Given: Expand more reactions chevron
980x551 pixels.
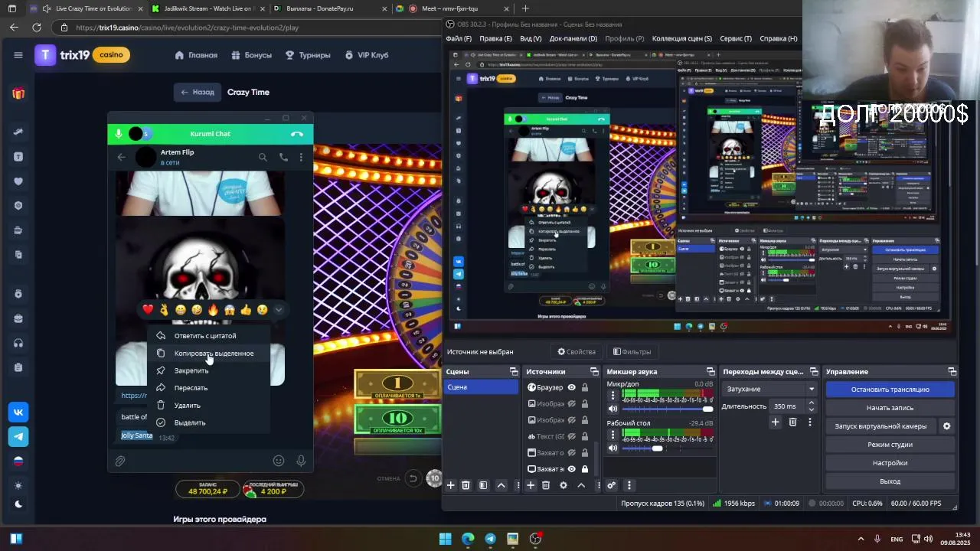Looking at the screenshot, I should tap(279, 310).
